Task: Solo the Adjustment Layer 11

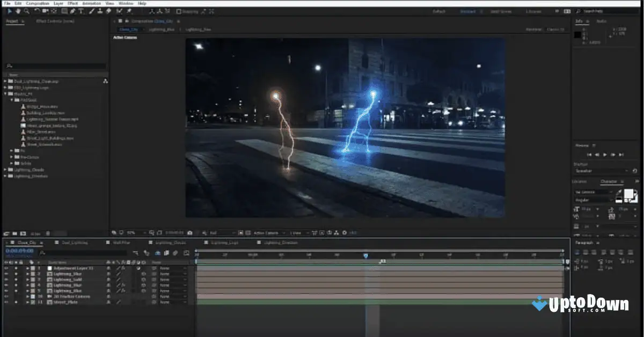Action: tap(16, 268)
